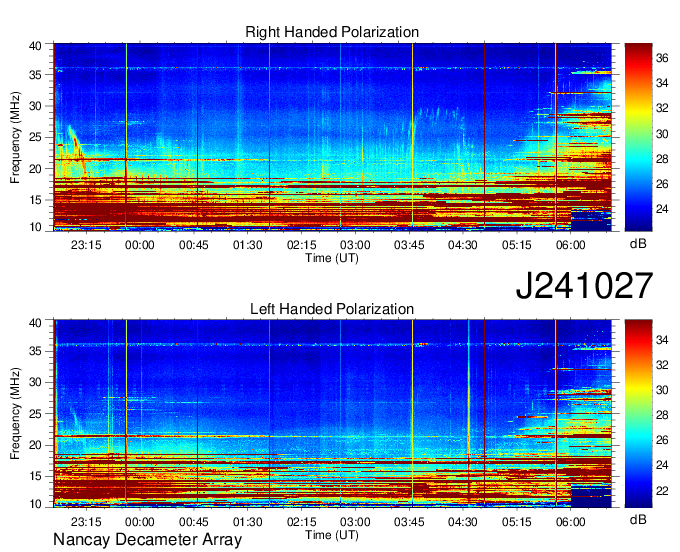The height and width of the screenshot is (552, 680).
Task: Click the "Left Handed Polarization" plot title
Action: [x=332, y=309]
